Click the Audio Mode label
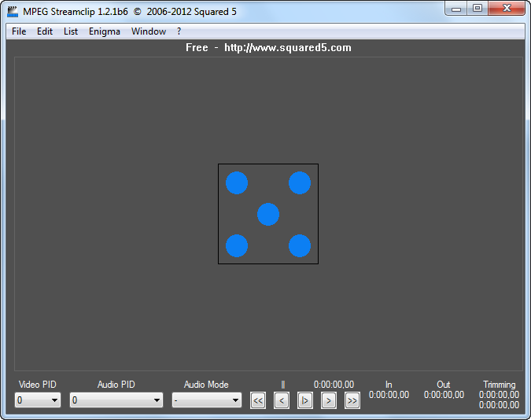Screen dimensions: 531x420 coord(206,385)
